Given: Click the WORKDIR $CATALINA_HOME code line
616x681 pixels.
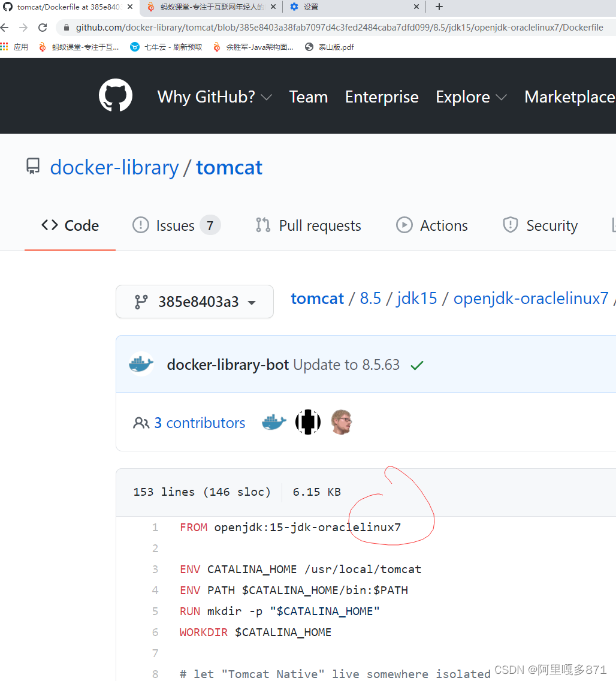Looking at the screenshot, I should (x=255, y=632).
